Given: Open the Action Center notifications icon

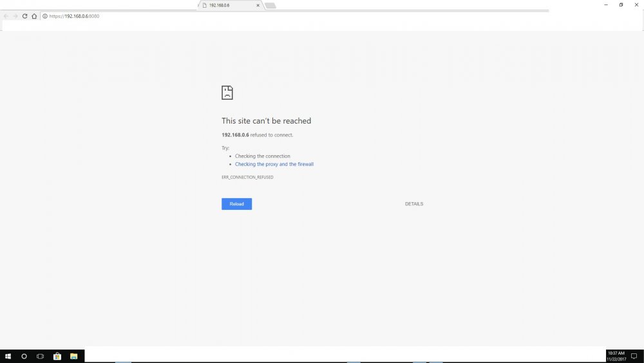Looking at the screenshot, I should click(634, 356).
